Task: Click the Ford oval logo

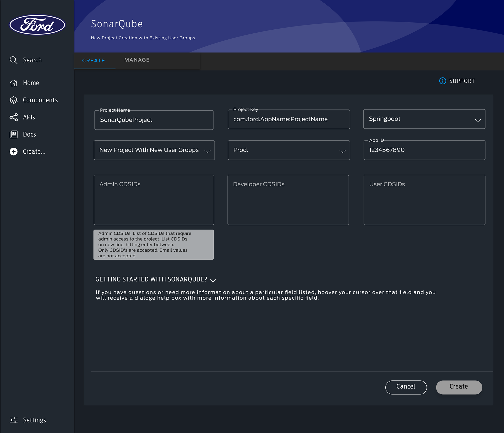Action: [37, 25]
